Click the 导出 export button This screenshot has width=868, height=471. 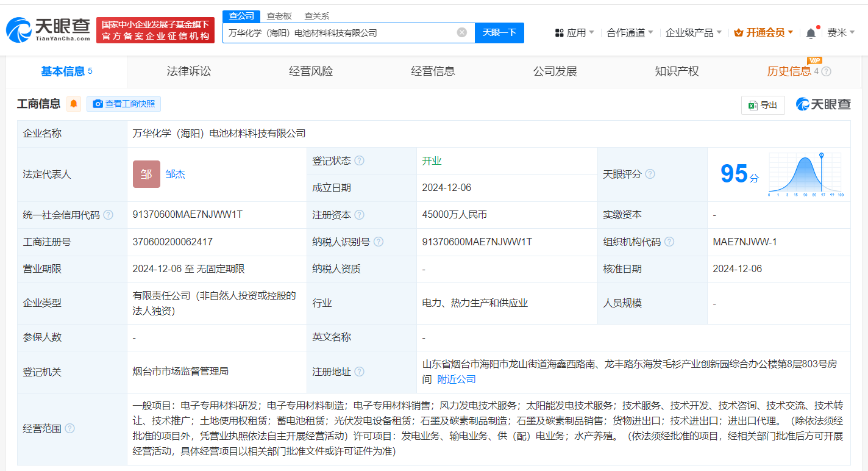tap(763, 105)
